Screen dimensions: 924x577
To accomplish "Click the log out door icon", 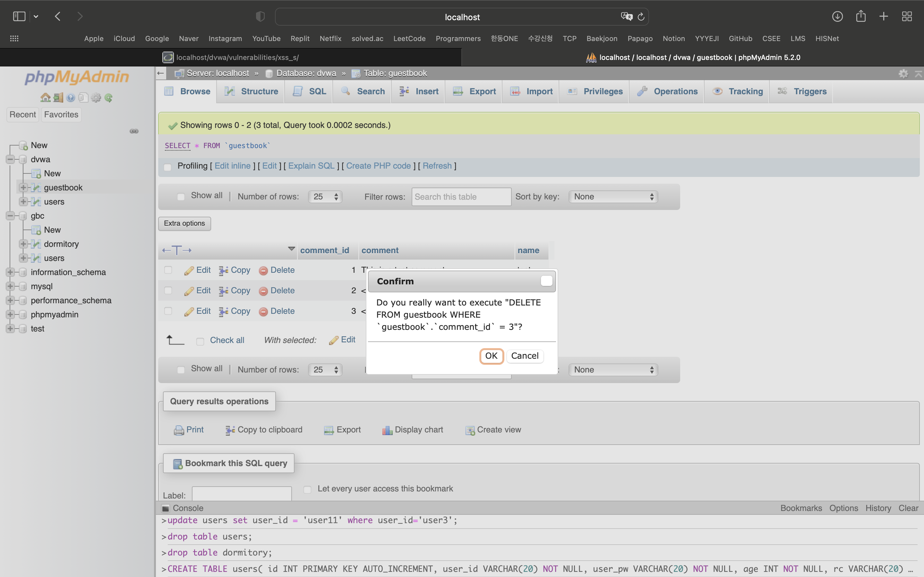I will [58, 98].
